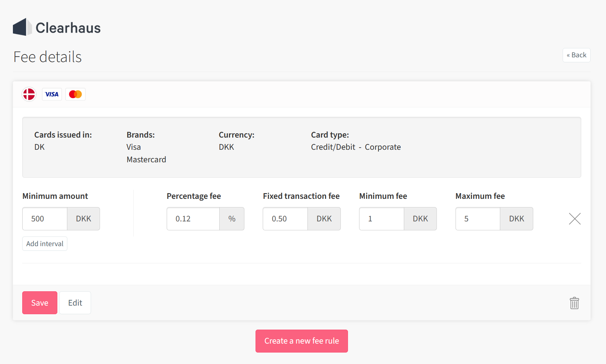Click the 'Minimum fee' label
Image resolution: width=606 pixels, height=364 pixels.
point(383,196)
